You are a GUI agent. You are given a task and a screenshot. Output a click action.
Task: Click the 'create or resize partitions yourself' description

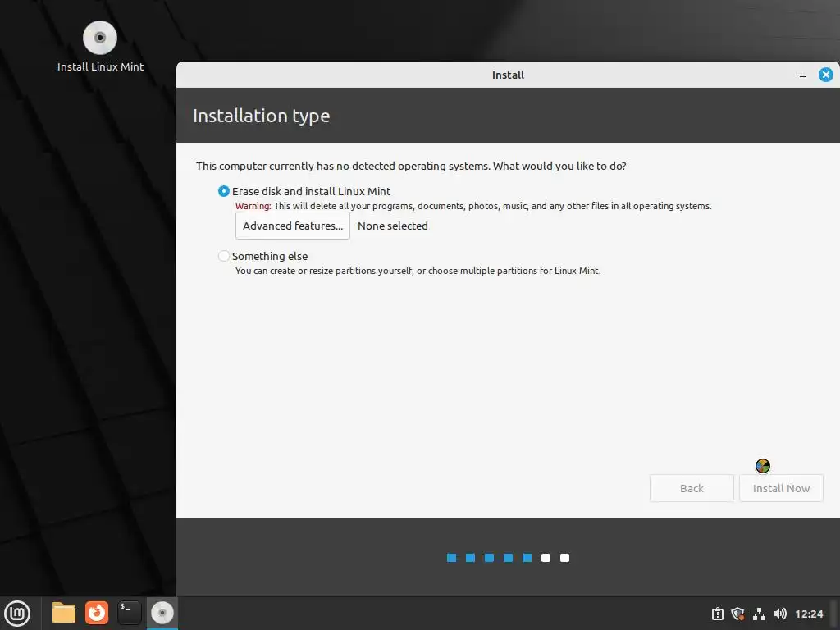[x=418, y=271]
